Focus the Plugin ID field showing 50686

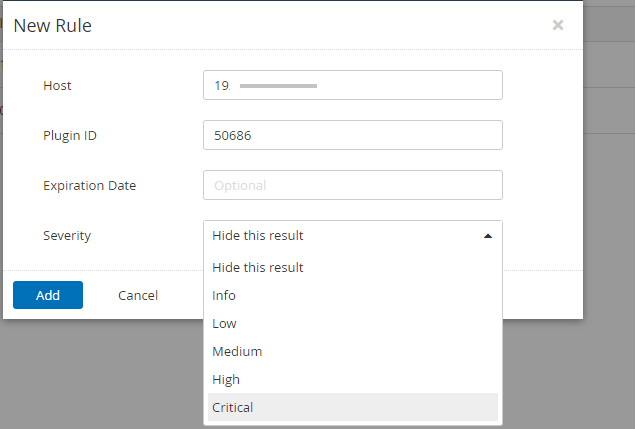pyautogui.click(x=352, y=135)
